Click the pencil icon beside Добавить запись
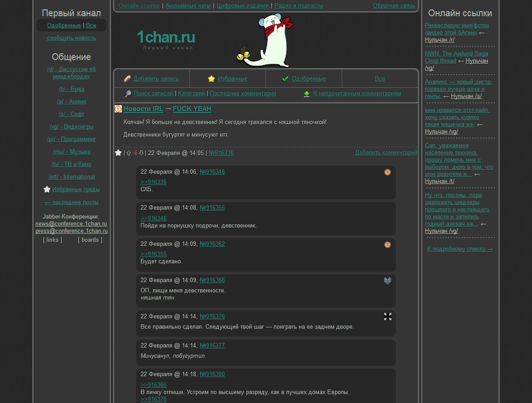 [x=127, y=79]
